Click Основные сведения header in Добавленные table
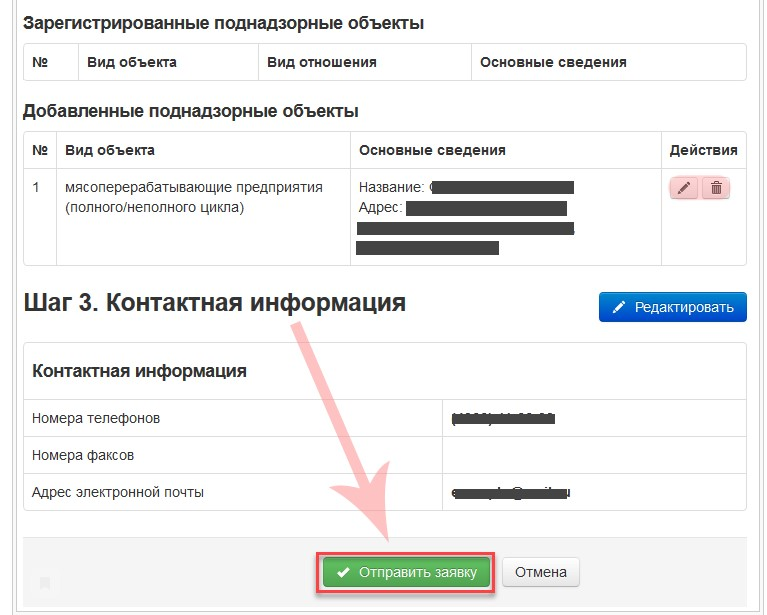 tap(432, 150)
